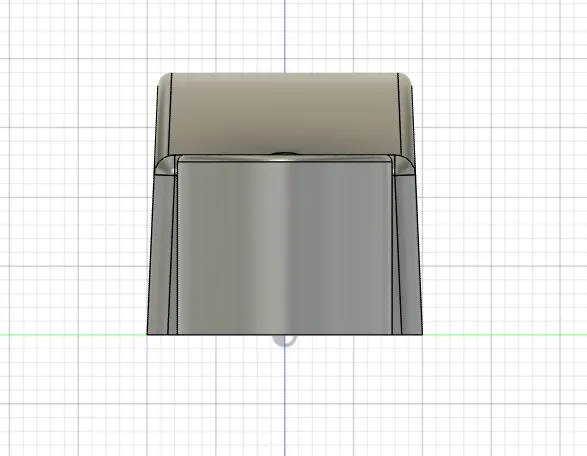Select the small rounded stub below the model

click(284, 341)
